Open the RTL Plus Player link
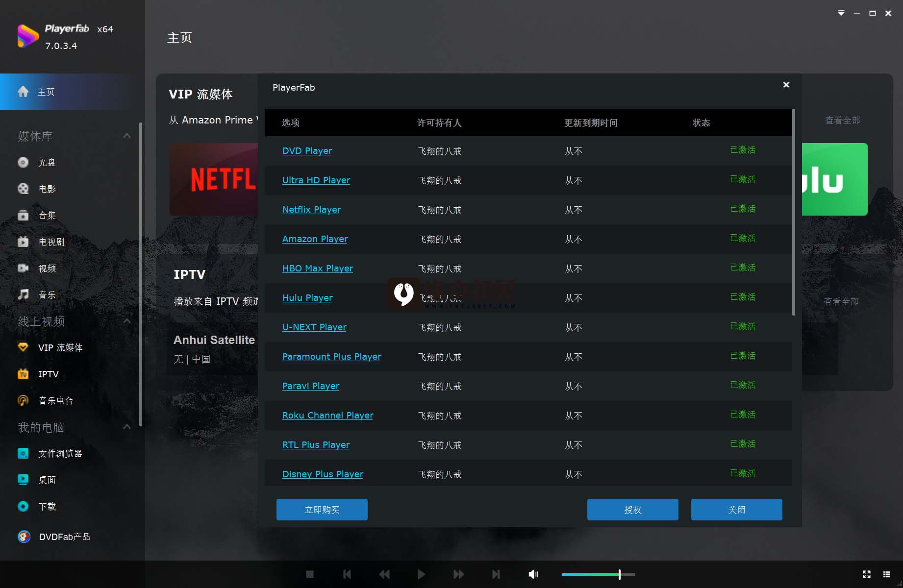 click(x=316, y=445)
